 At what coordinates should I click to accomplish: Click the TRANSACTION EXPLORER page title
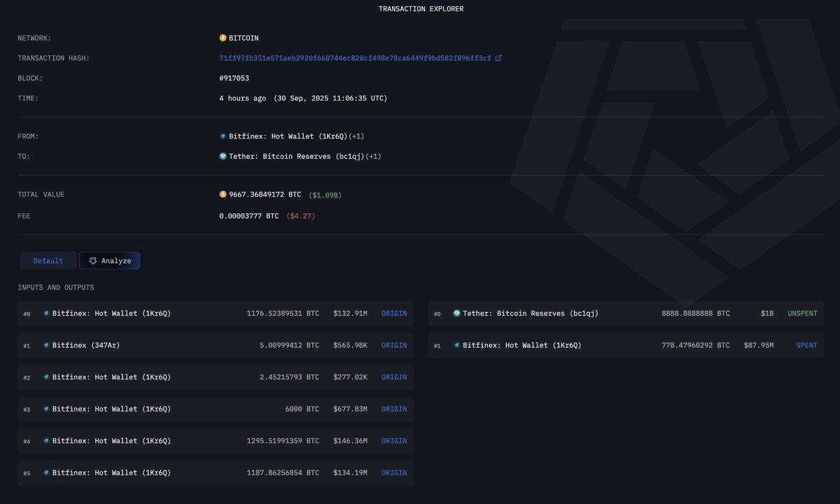[421, 9]
